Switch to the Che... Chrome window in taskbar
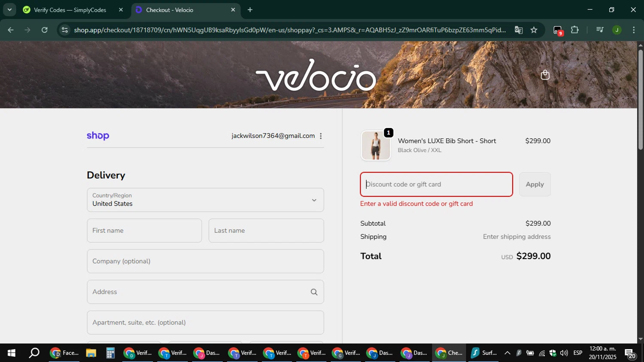The width and height of the screenshot is (644, 362). [x=449, y=353]
